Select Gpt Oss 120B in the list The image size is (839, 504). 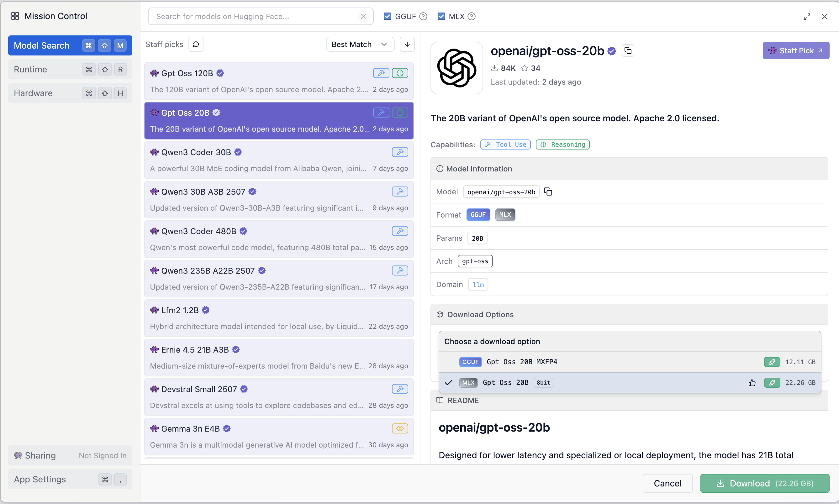tap(278, 81)
